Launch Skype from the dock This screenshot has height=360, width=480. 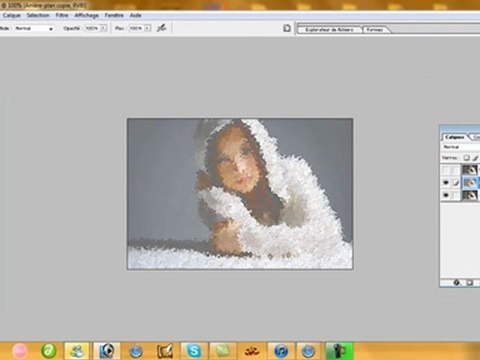tap(194, 351)
